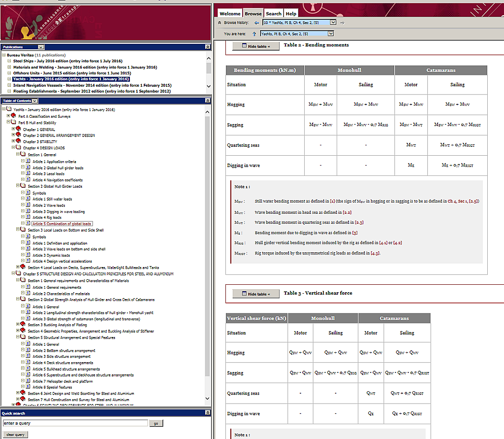Open the 'You are here' location dropdown

(x=331, y=34)
